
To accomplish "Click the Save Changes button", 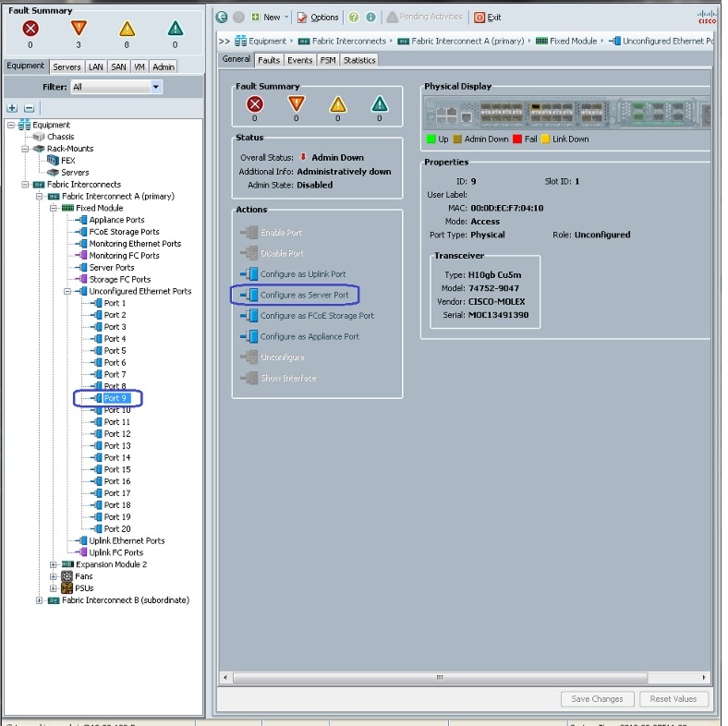I will 597,698.
